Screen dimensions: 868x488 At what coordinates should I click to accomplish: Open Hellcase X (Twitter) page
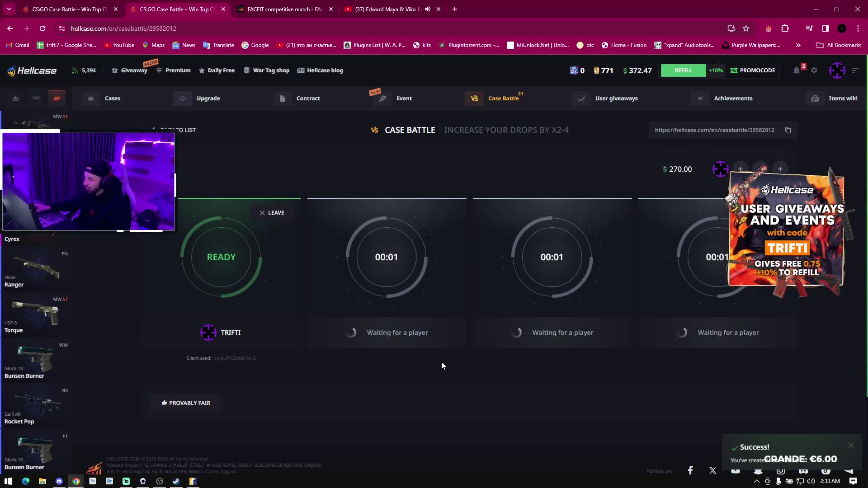coord(713,470)
